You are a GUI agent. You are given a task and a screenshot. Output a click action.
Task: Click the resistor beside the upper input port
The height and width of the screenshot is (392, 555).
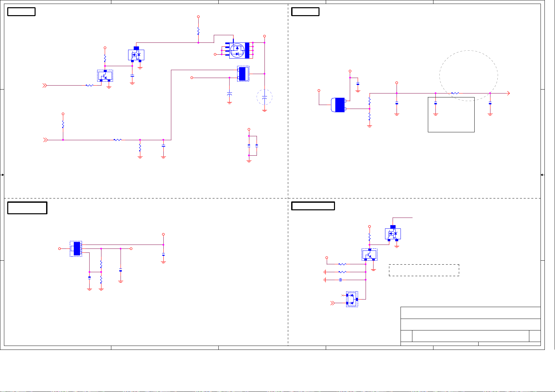click(90, 85)
